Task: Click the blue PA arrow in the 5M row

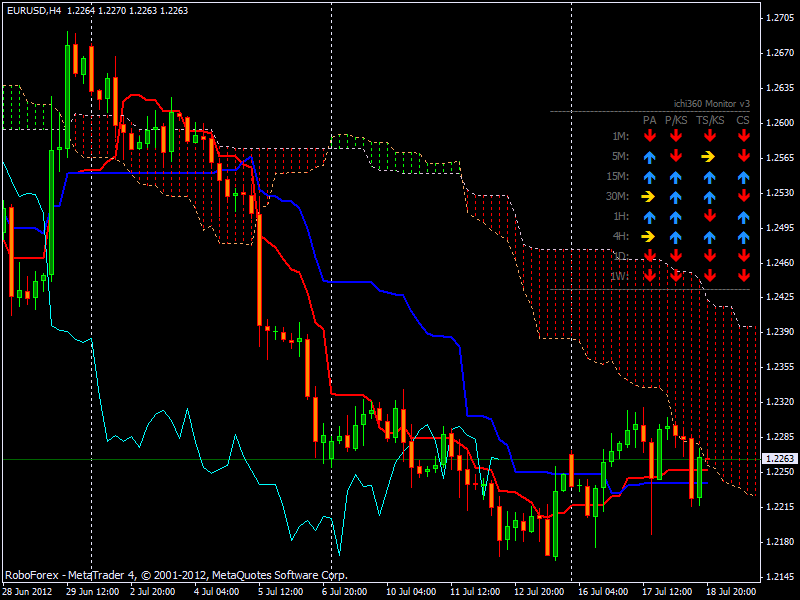Action: click(649, 156)
